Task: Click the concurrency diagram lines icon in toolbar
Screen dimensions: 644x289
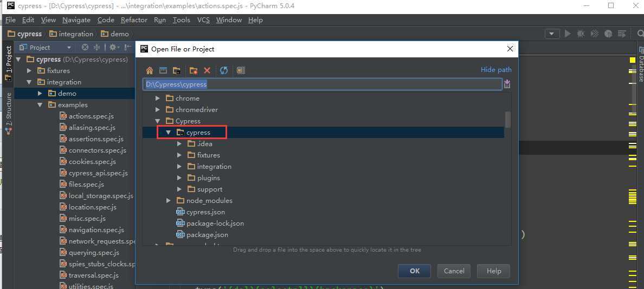Action: [622, 34]
